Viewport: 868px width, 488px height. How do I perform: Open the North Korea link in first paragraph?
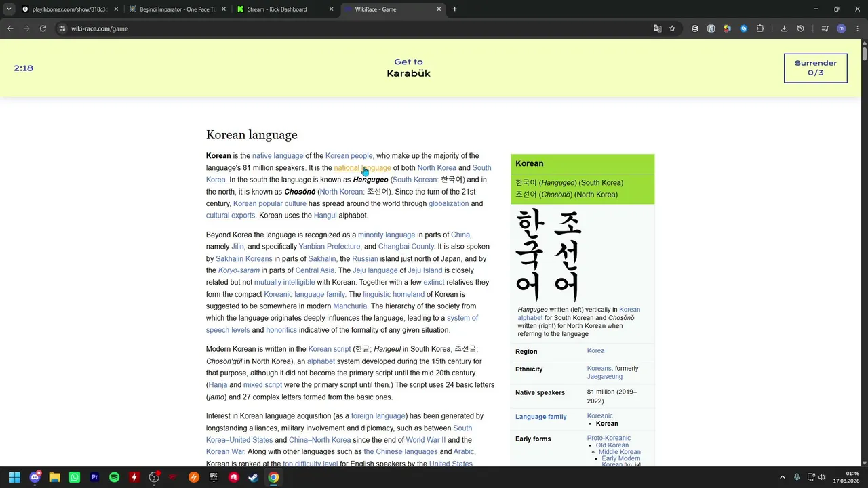437,168
